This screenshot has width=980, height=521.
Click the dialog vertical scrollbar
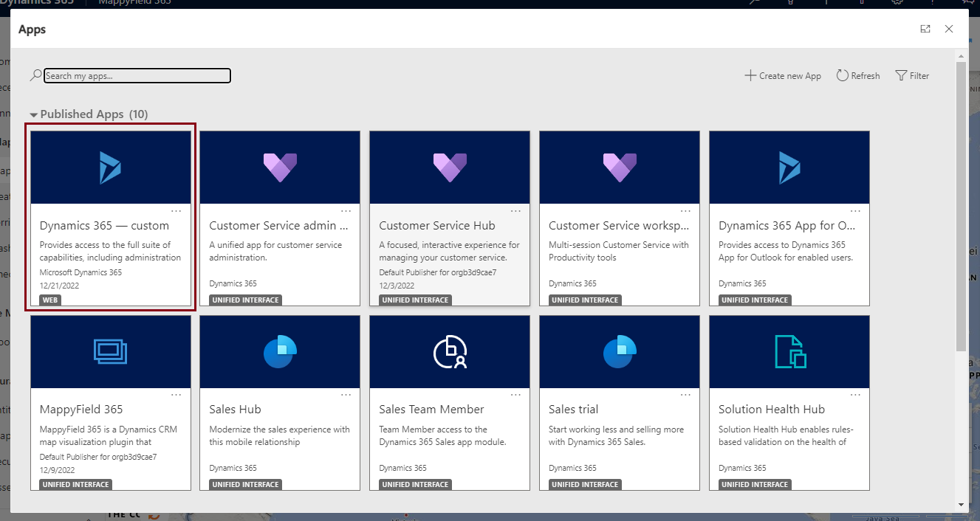click(x=961, y=207)
